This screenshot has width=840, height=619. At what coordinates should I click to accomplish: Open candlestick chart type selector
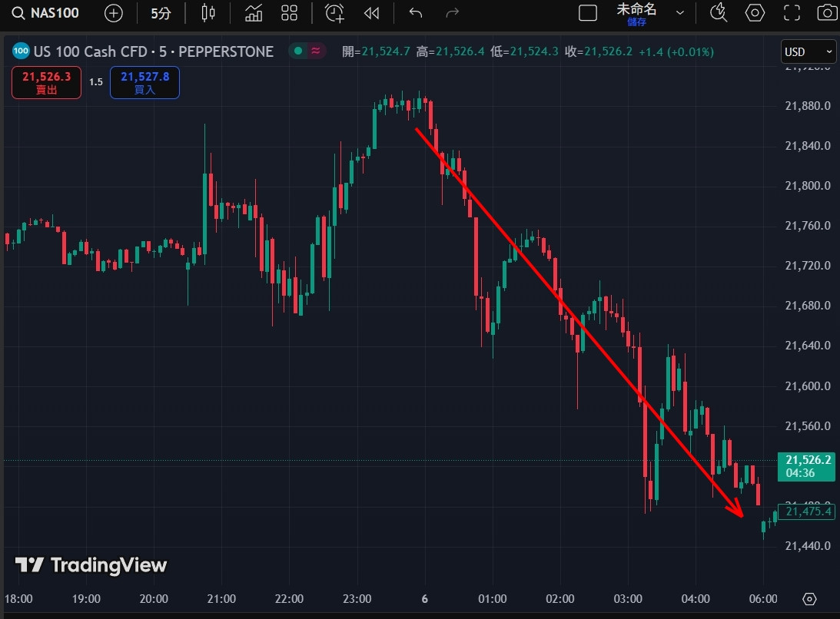208,13
